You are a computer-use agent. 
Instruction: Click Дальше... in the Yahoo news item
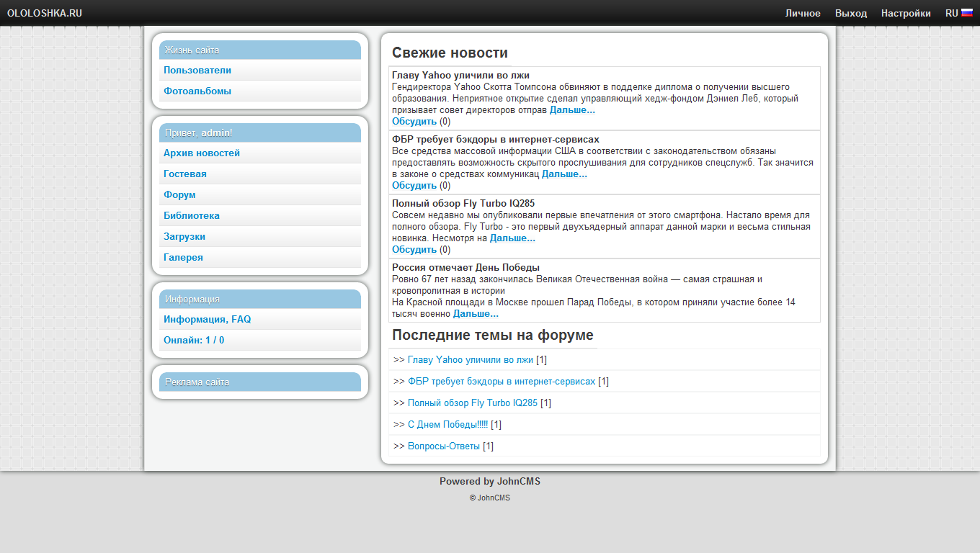coord(572,110)
